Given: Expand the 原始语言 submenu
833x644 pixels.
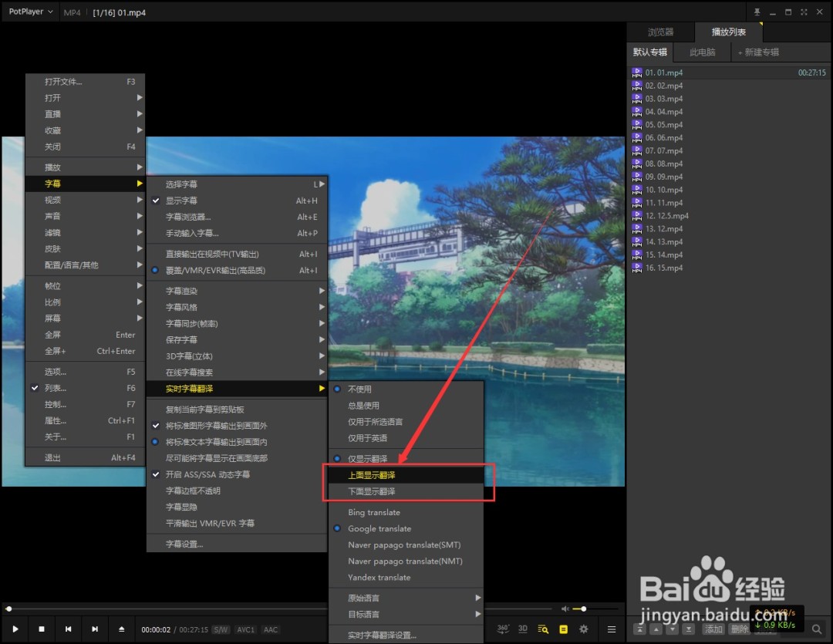Looking at the screenshot, I should 406,598.
